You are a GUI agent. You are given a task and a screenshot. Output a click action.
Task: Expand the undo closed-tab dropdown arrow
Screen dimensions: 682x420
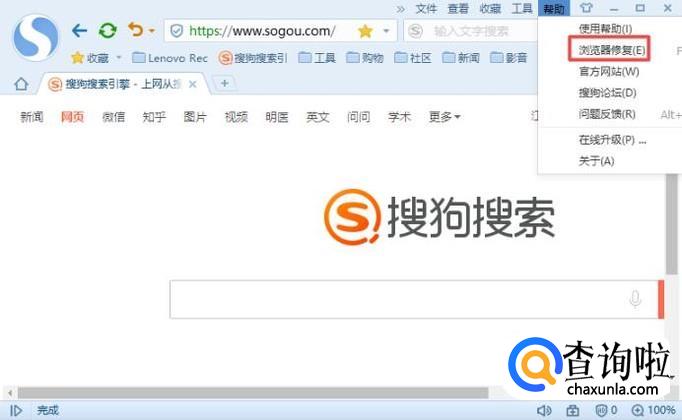click(x=152, y=31)
